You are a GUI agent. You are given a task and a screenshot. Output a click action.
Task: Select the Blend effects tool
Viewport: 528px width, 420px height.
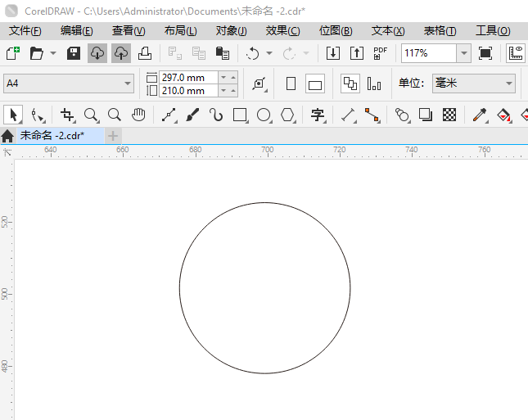[402, 115]
